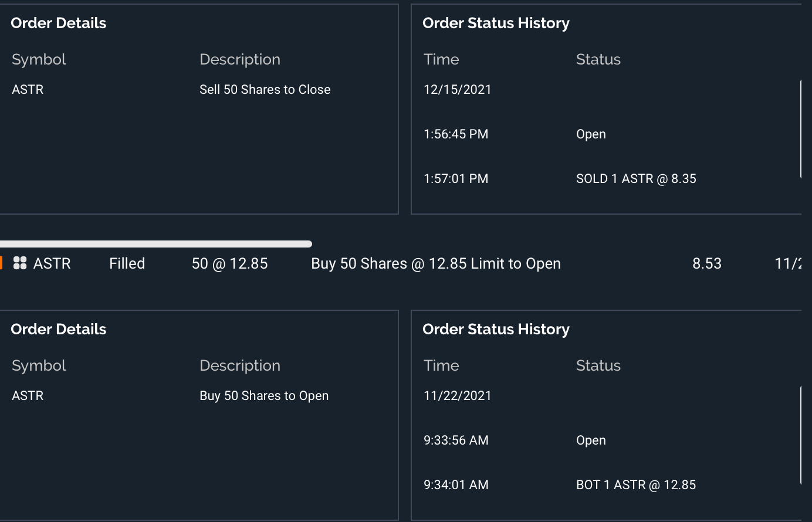Click the scrollbar beside the 11/22/2021 status history
The image size is (812, 522).
click(x=801, y=435)
